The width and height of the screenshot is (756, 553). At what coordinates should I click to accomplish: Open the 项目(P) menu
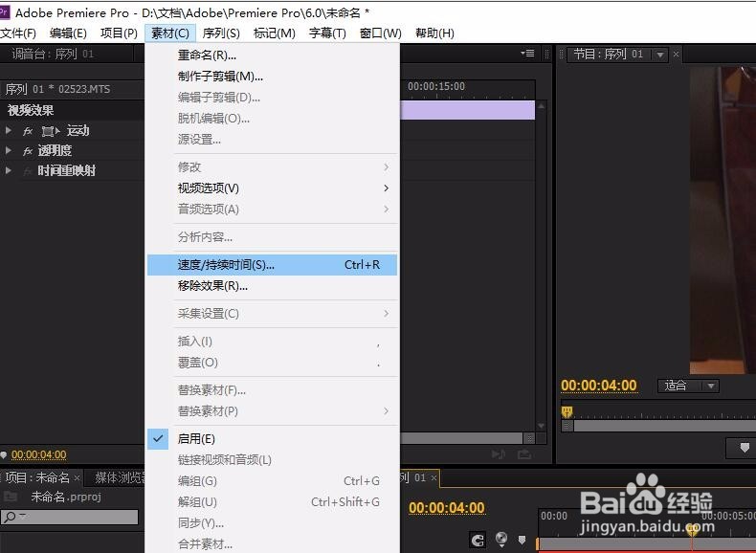click(x=119, y=33)
